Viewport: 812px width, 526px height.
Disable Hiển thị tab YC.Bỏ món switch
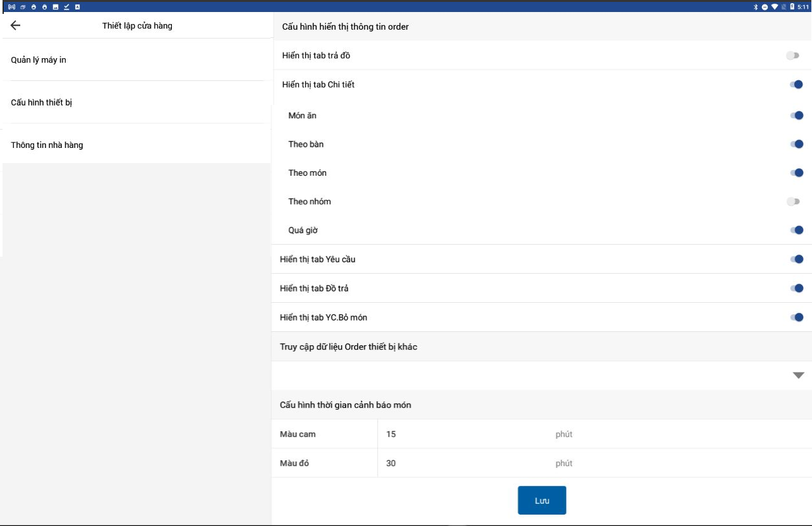pos(796,317)
